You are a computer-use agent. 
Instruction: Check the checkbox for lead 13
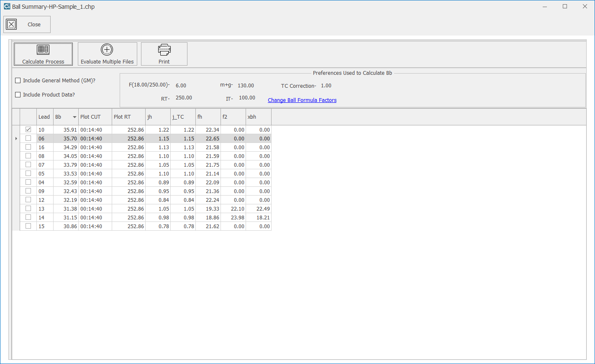click(28, 209)
